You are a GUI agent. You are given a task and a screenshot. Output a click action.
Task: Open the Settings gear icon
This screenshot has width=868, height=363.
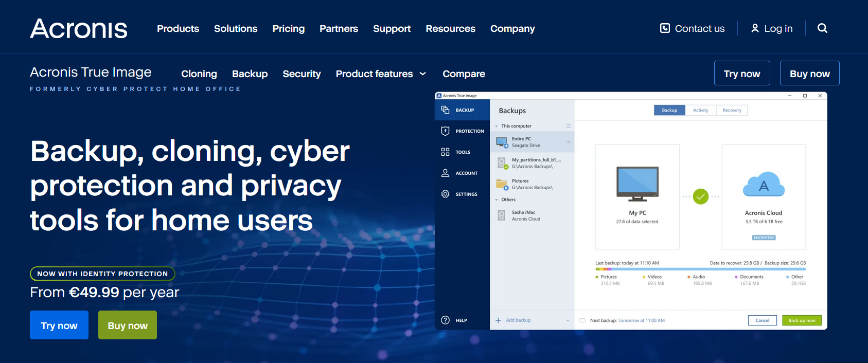(x=446, y=194)
